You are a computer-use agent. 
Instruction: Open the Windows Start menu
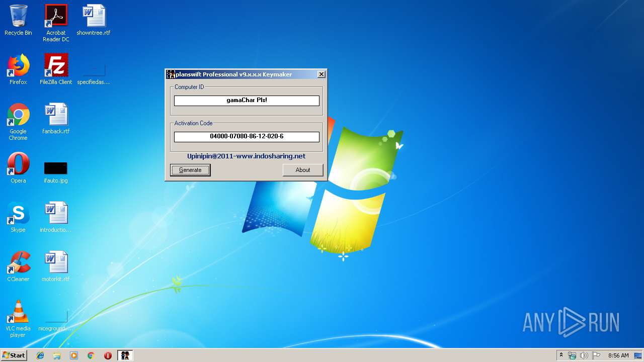tap(14, 355)
